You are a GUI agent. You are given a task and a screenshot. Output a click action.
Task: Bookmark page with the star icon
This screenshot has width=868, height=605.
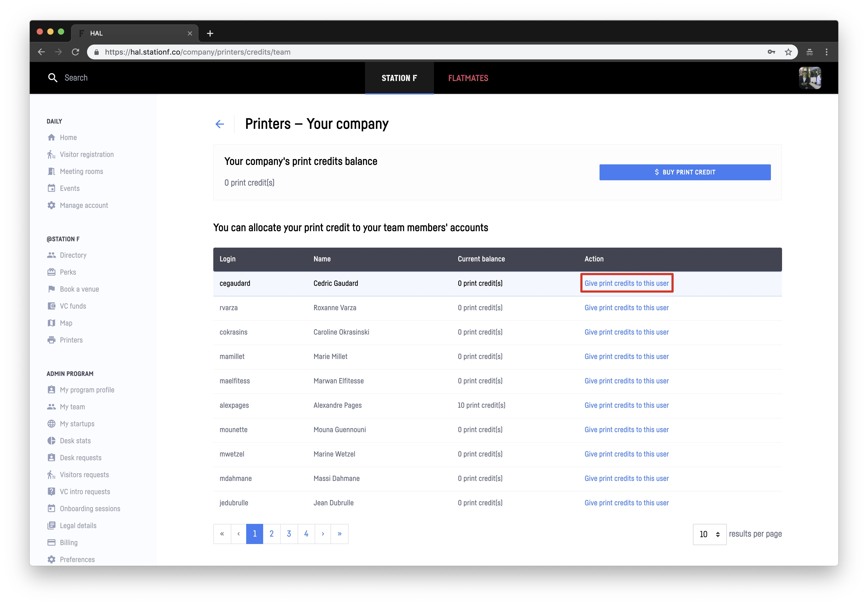tap(788, 52)
